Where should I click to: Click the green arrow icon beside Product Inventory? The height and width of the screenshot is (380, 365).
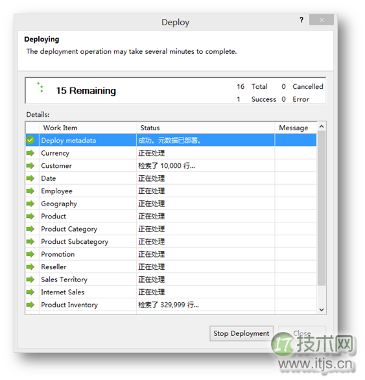point(30,305)
